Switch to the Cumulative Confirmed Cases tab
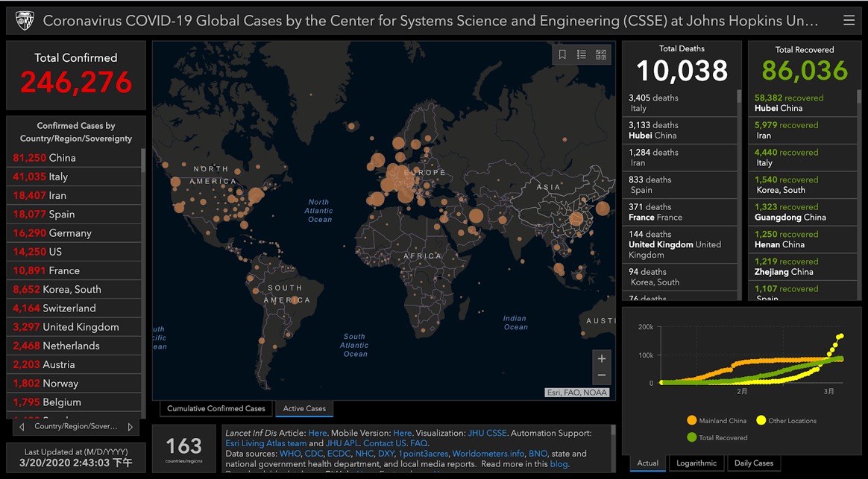Image resolution: width=868 pixels, height=479 pixels. [216, 409]
